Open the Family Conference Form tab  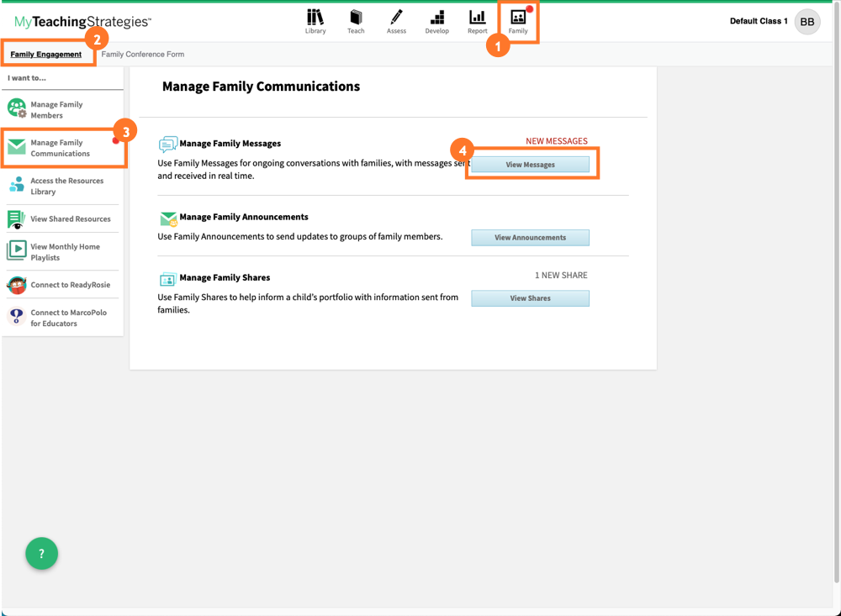pyautogui.click(x=141, y=53)
